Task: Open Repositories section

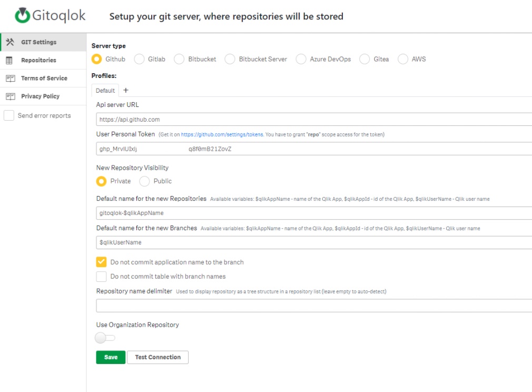Action: pyautogui.click(x=43, y=61)
